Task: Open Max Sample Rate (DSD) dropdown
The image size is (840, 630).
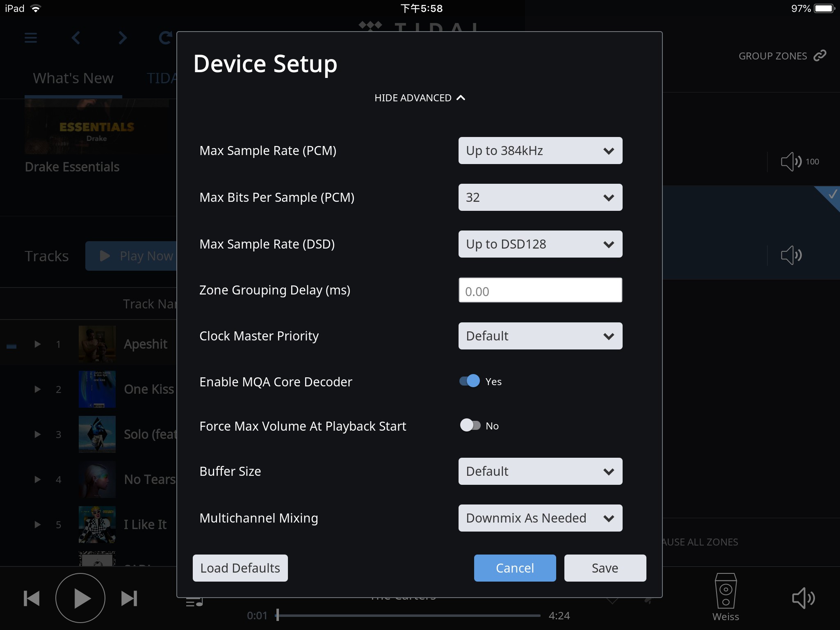Action: tap(540, 244)
